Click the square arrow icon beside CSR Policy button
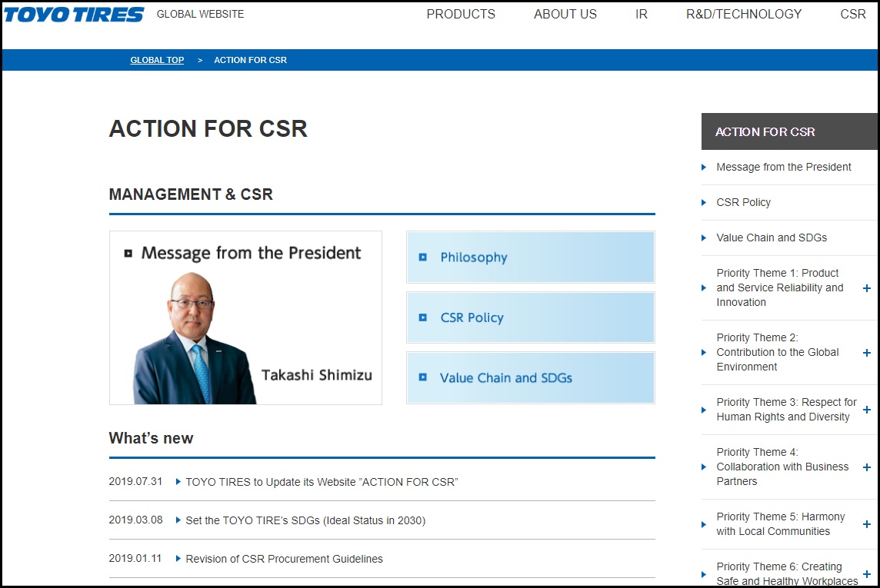 pos(422,317)
